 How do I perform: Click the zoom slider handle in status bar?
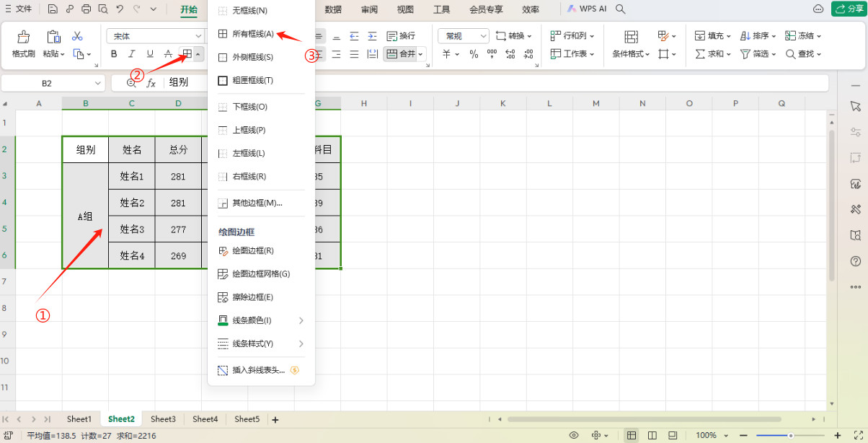[x=791, y=435]
